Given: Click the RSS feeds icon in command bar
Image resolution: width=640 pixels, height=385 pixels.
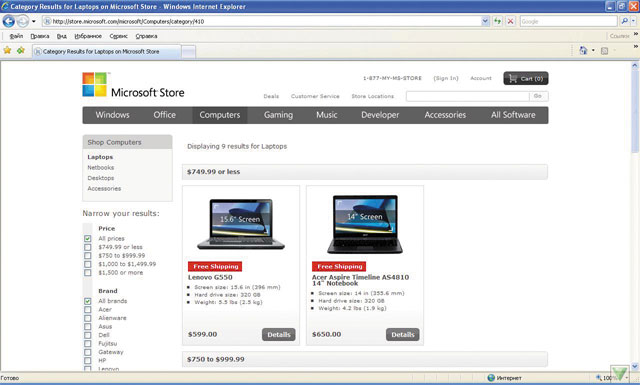Looking at the screenshot, I should tap(604, 51).
